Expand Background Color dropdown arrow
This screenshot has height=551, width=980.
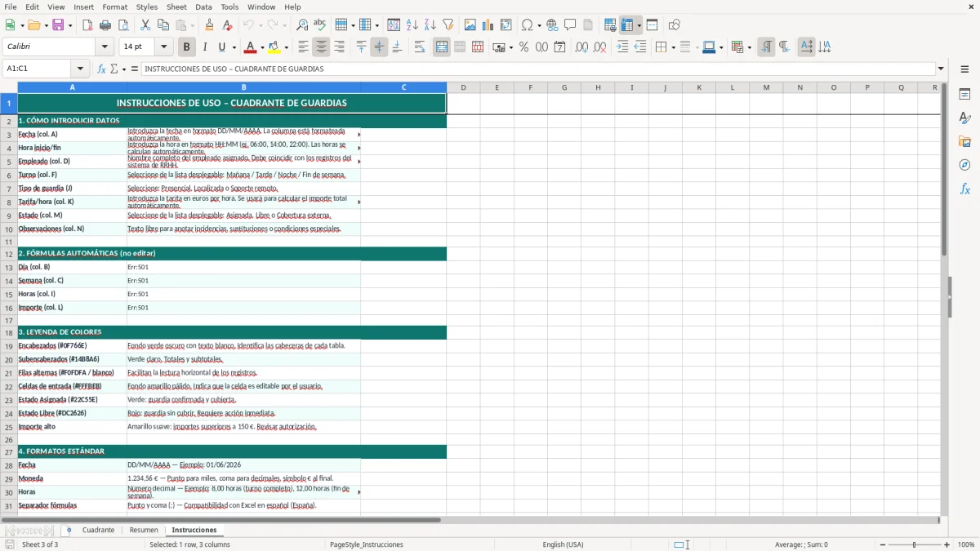pyautogui.click(x=286, y=47)
